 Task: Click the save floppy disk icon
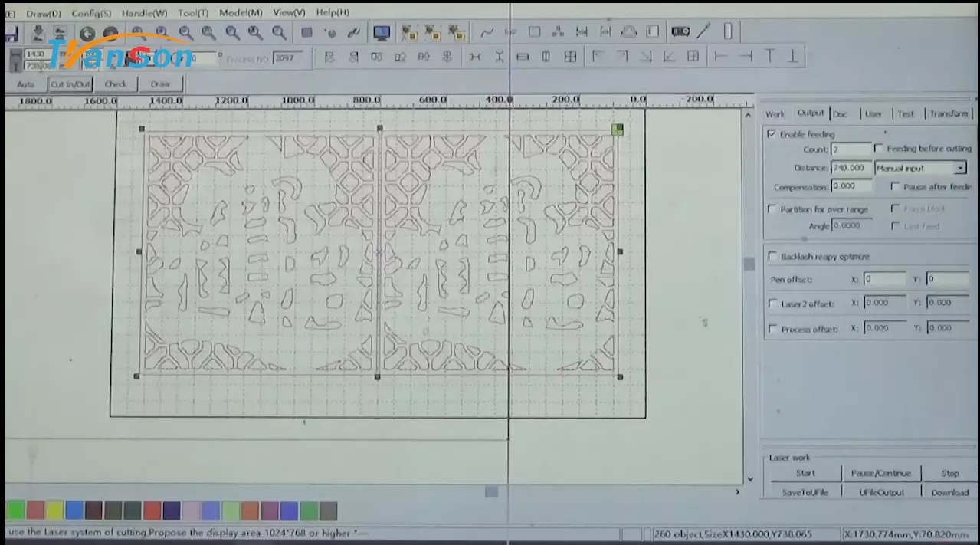pos(11,34)
